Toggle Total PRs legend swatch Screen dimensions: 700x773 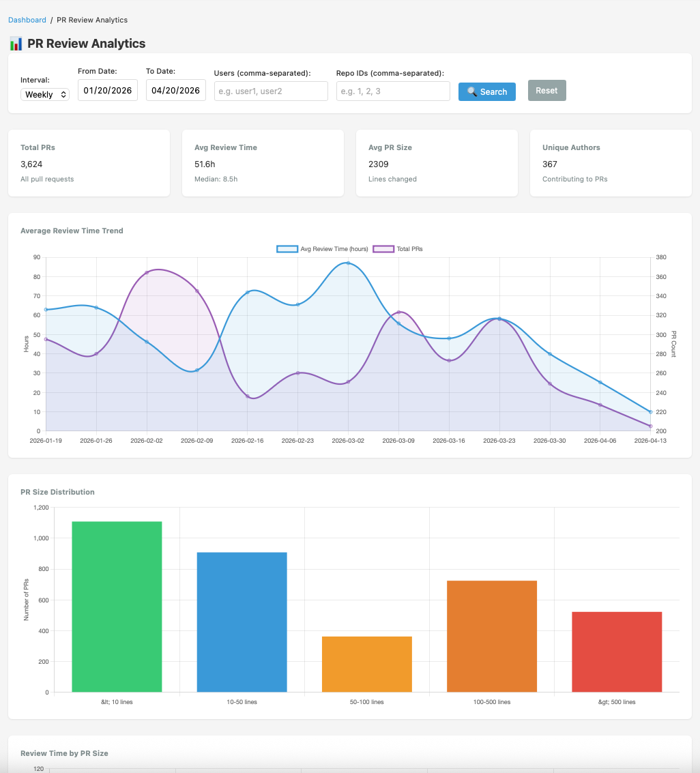tap(383, 249)
